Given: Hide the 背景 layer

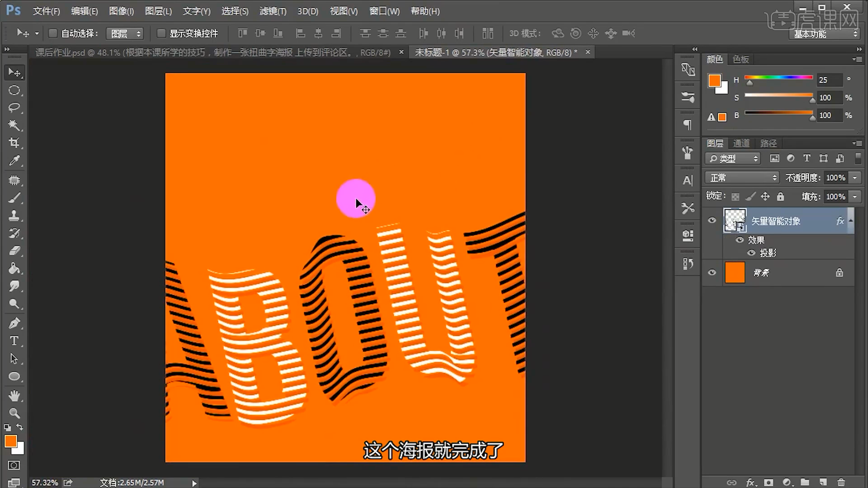Looking at the screenshot, I should [712, 272].
